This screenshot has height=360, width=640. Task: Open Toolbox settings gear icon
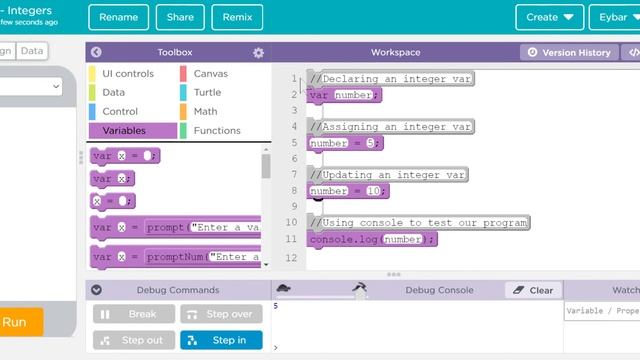click(258, 53)
